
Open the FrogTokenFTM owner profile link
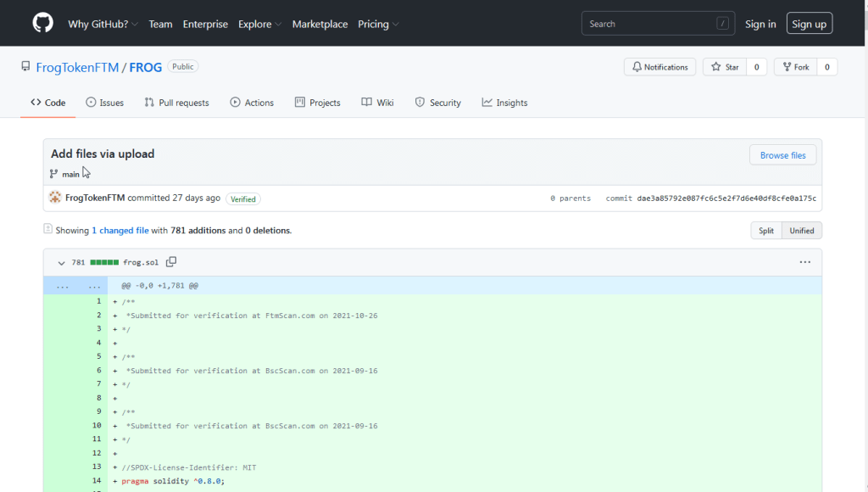(77, 67)
